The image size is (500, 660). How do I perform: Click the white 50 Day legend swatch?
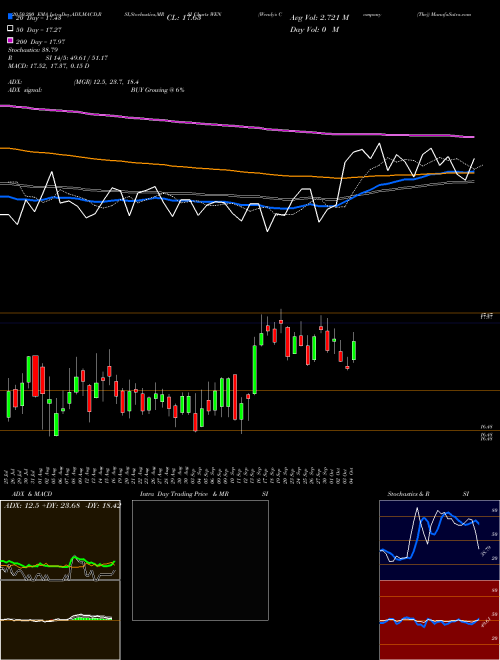coord(10,29)
